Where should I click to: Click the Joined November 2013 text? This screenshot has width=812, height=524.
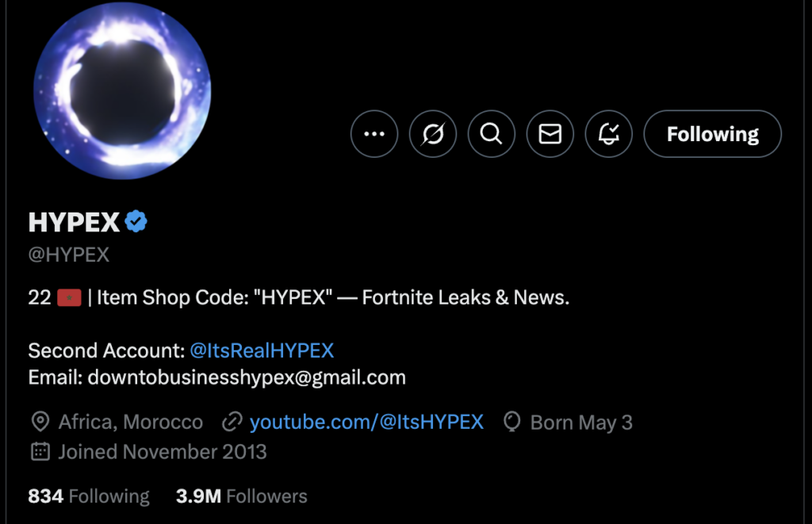pyautogui.click(x=163, y=452)
